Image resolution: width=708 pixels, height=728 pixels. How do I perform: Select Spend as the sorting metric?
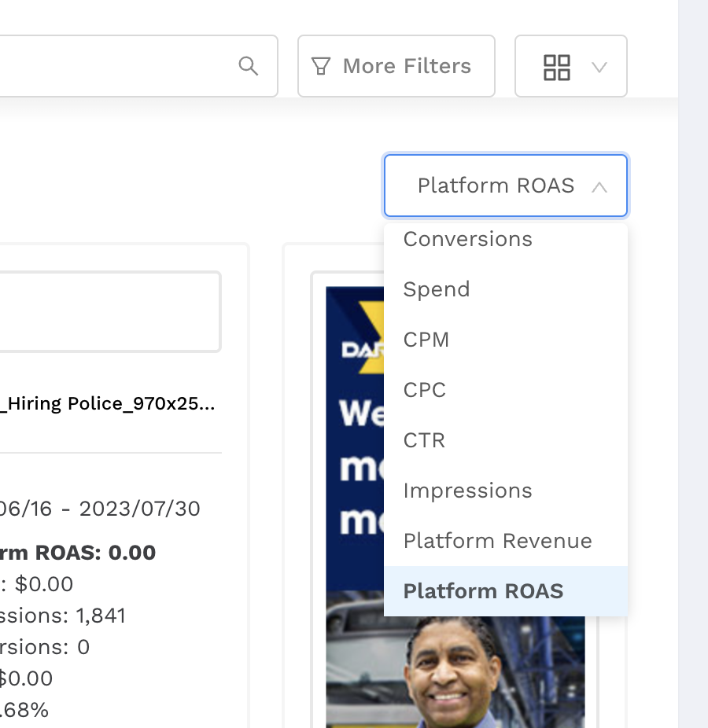[x=436, y=289]
